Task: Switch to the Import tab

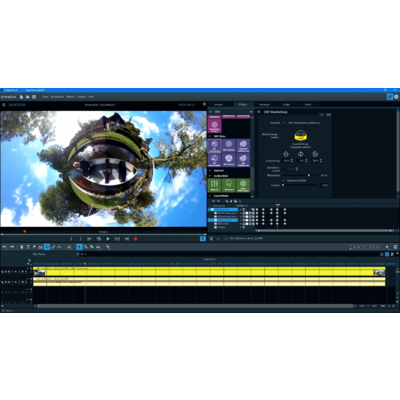Action: 219,105
